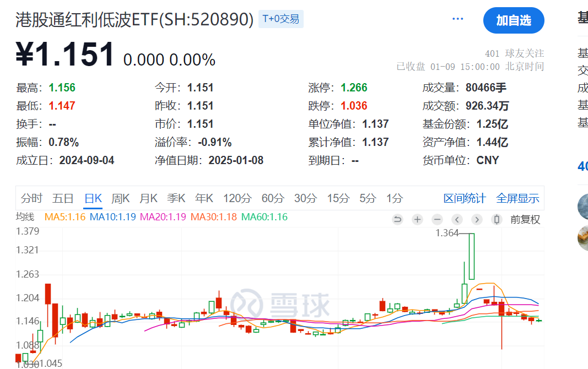588x369 pixels.
Task: Click the 成立日 date 2024-09-04
Action: [87, 160]
